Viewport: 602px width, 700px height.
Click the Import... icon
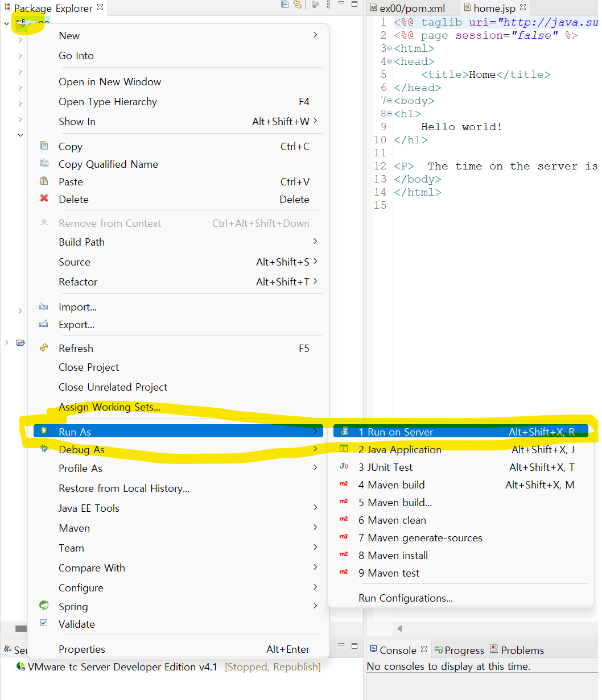[x=44, y=306]
